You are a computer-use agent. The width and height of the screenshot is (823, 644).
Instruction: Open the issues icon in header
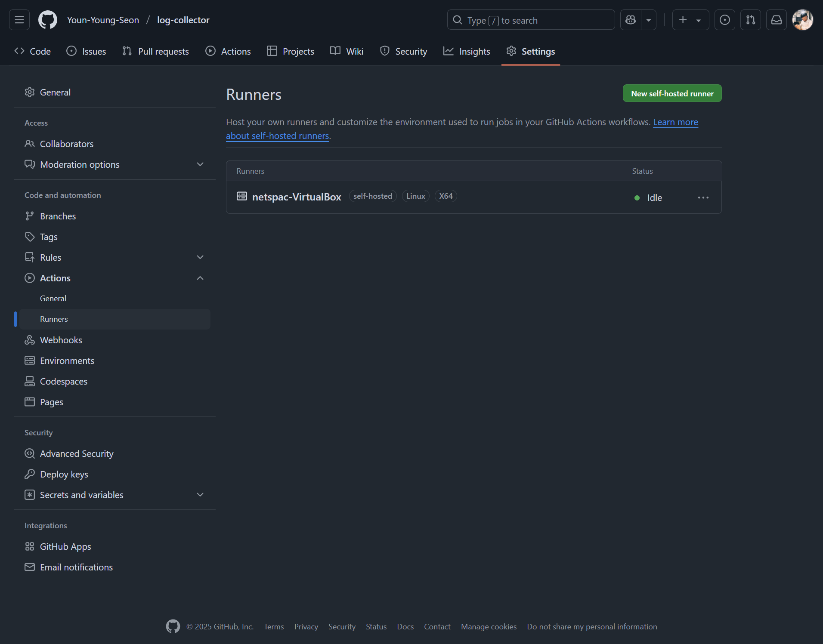click(725, 20)
